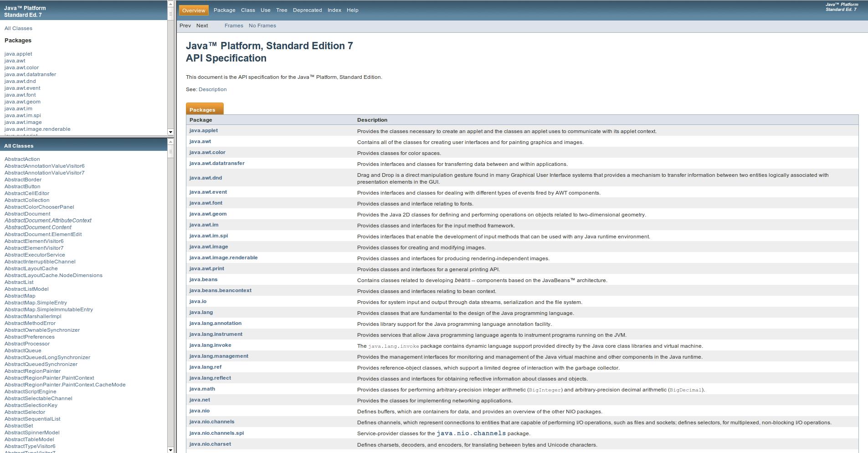The width and height of the screenshot is (868, 453).
Task: Open AbstractRegionPainter.PaintContext.CacheMode link
Action: point(65,385)
